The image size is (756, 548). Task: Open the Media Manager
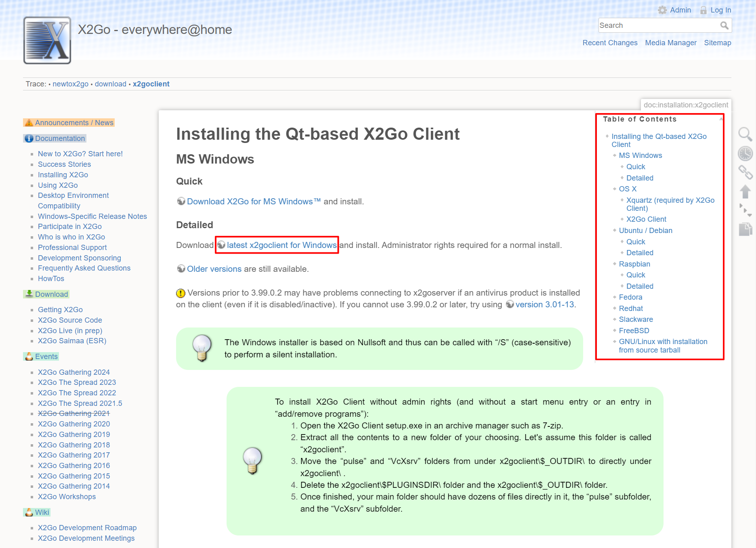[x=670, y=42]
